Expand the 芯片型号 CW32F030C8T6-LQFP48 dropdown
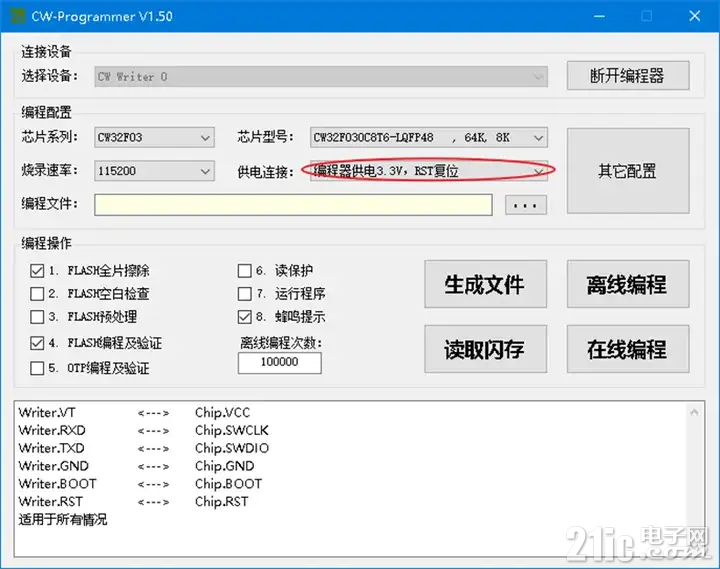The image size is (720, 569). coord(428,137)
